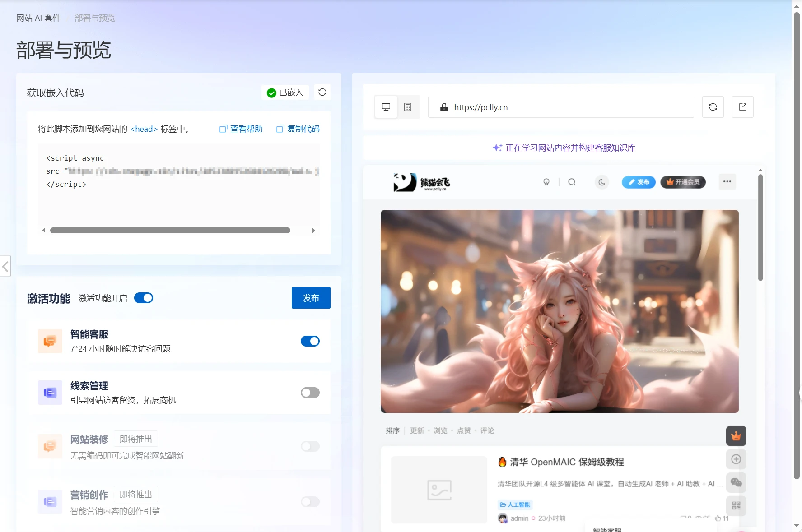The width and height of the screenshot is (802, 532).
Task: Enable the 线索管理 switch
Action: tap(310, 393)
